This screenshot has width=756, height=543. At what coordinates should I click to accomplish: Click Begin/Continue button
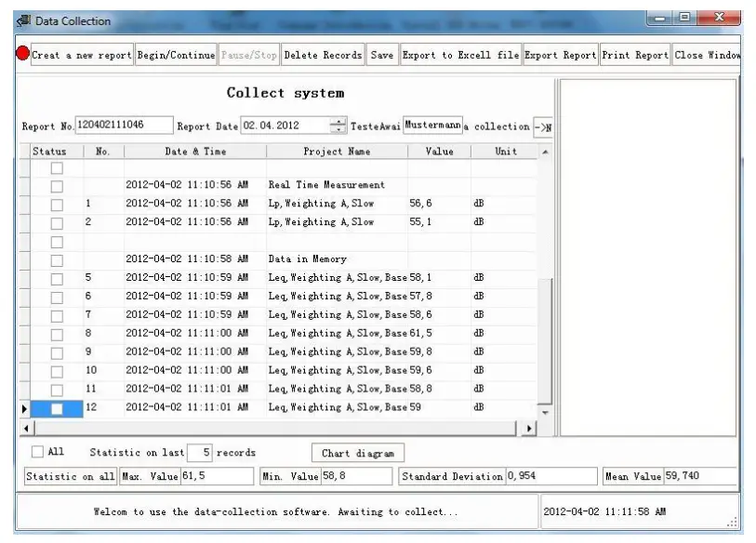(x=176, y=55)
